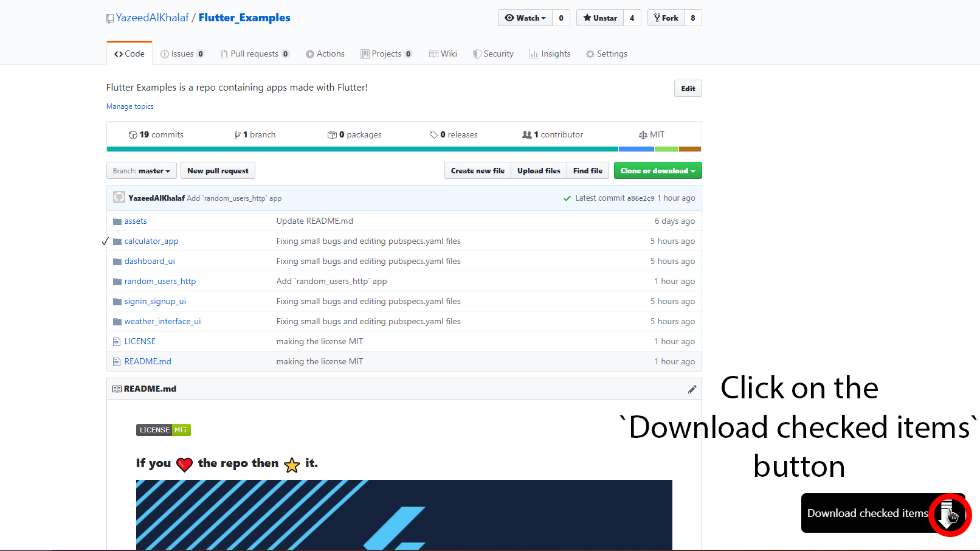
Task: Open the Projects tab
Action: [x=387, y=54]
